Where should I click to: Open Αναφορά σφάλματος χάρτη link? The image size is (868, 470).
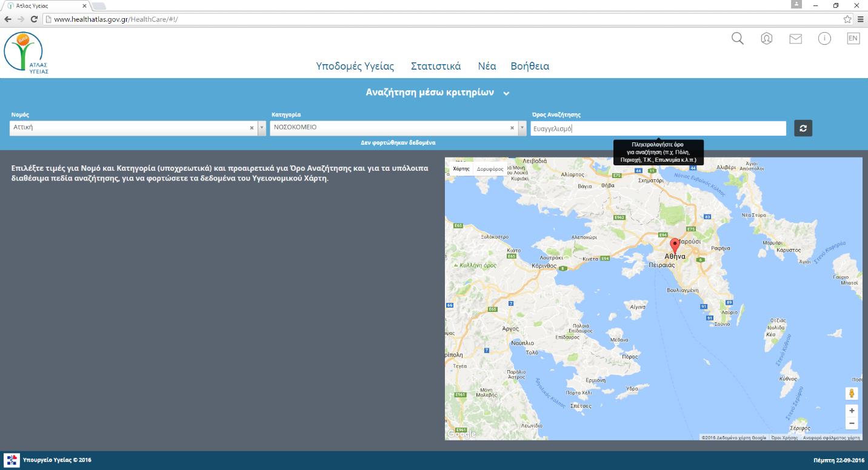pyautogui.click(x=831, y=437)
